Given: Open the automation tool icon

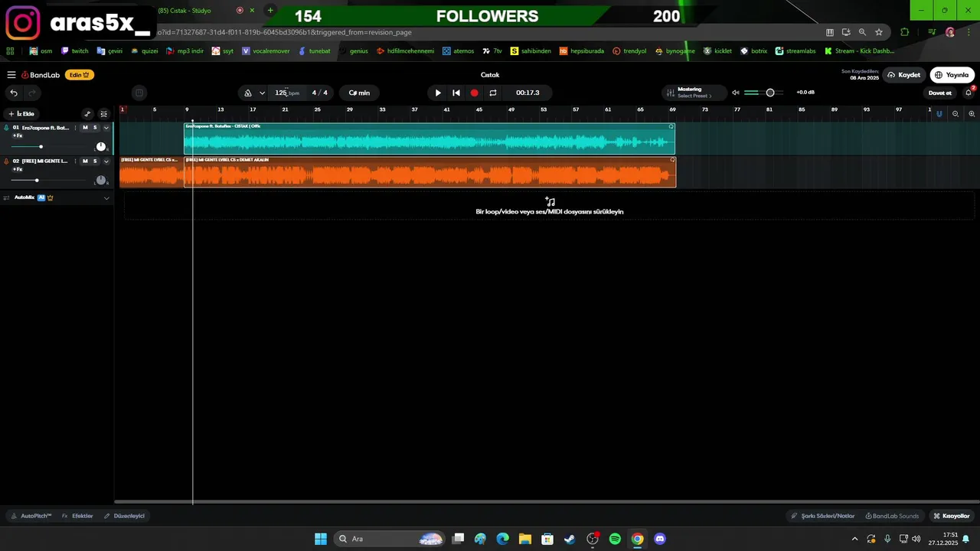Looking at the screenshot, I should (87, 114).
